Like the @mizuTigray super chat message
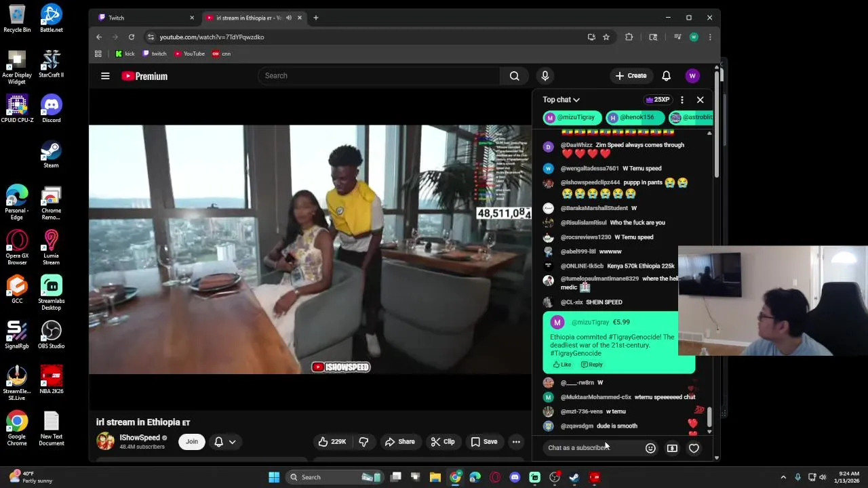 coord(562,365)
